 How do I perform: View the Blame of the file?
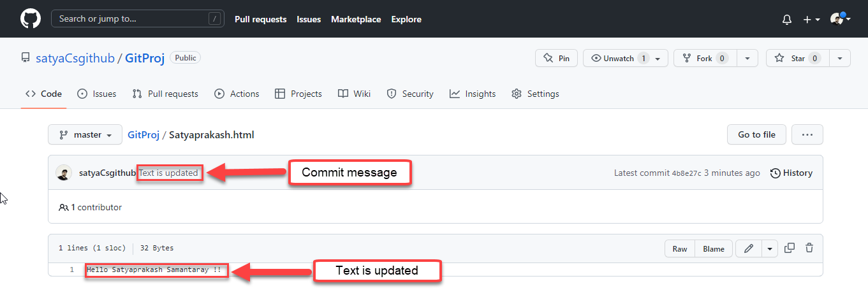tap(714, 248)
